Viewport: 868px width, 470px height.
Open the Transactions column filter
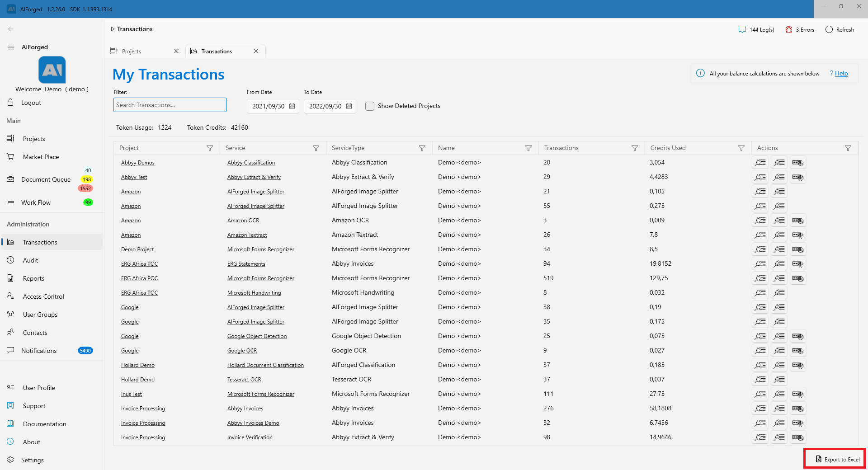635,148
